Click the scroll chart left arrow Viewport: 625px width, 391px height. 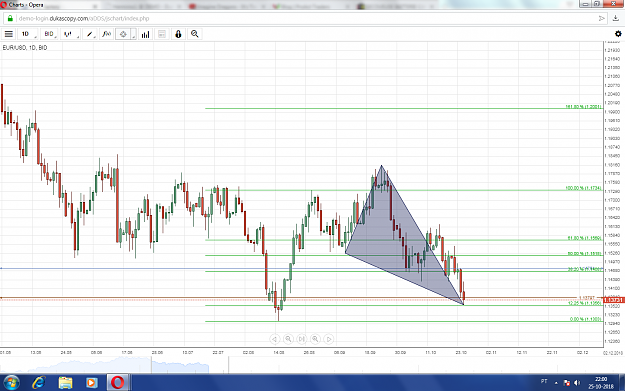(x=274, y=339)
